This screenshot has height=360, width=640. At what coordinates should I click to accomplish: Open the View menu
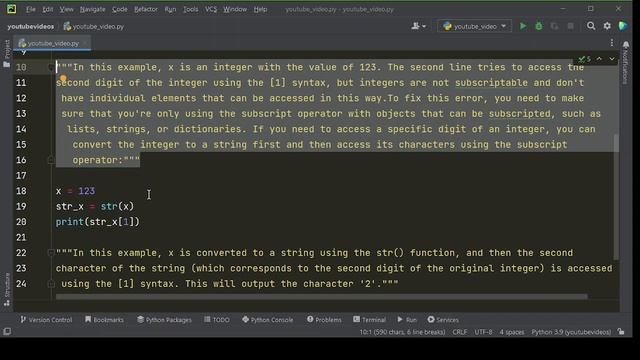point(66,9)
